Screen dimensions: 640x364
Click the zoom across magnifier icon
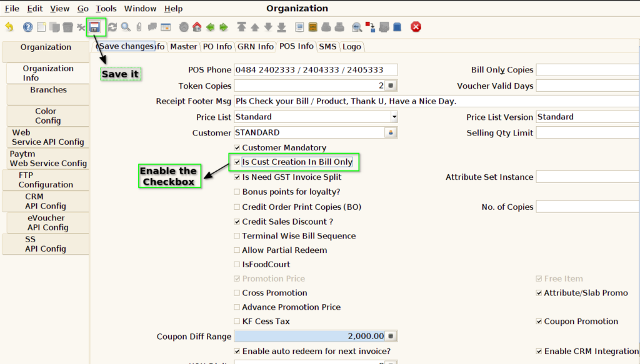[x=357, y=27]
